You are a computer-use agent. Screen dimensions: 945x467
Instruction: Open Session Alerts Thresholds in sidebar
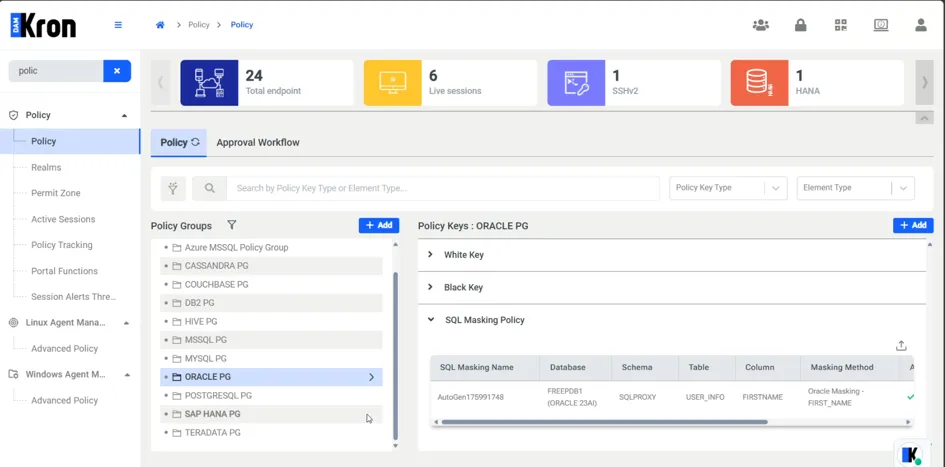tap(73, 297)
